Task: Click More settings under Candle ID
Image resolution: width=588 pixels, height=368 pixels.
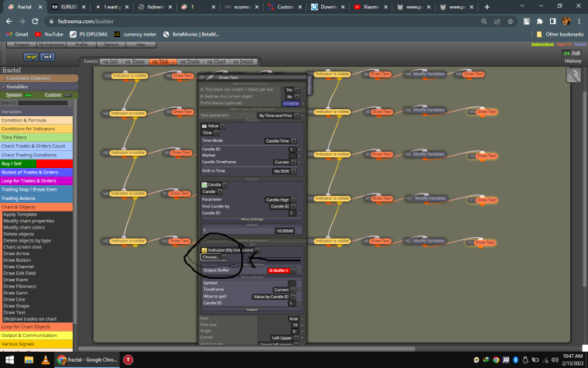Action: click(x=252, y=219)
